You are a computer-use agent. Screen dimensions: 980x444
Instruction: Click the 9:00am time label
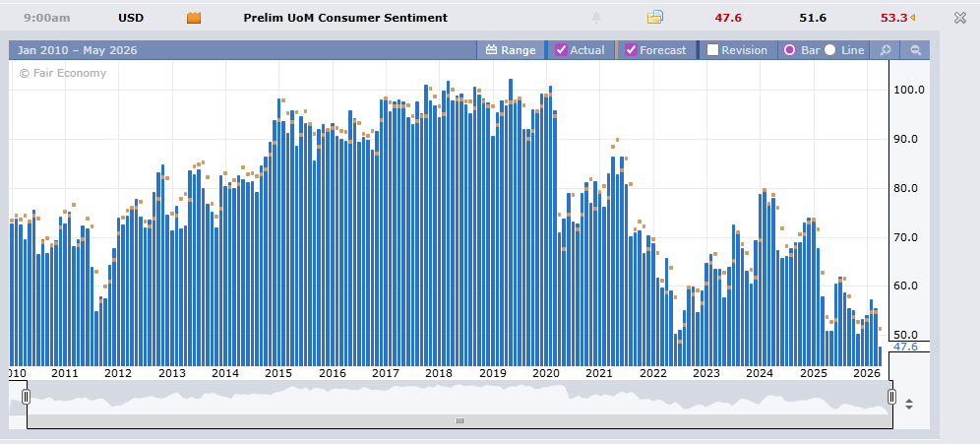47,18
